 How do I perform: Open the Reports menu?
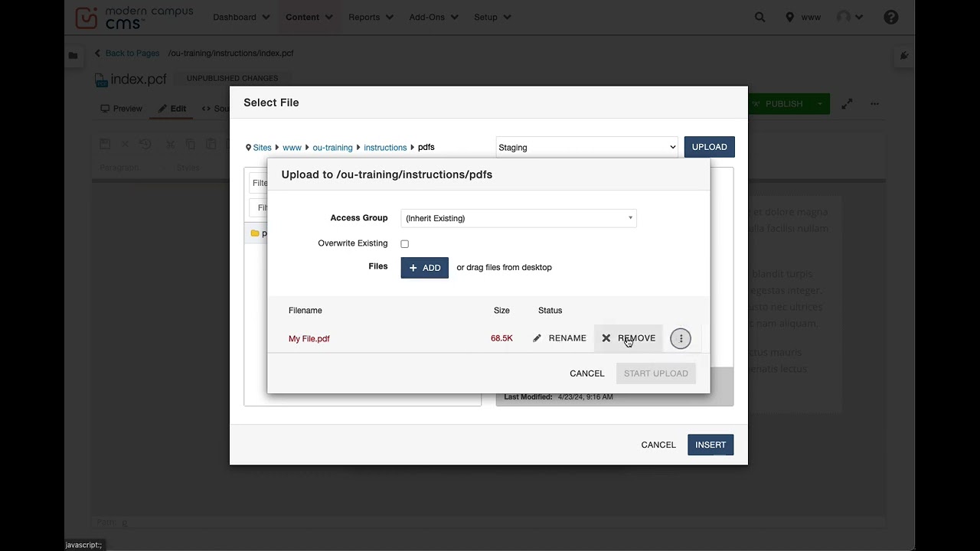click(371, 17)
